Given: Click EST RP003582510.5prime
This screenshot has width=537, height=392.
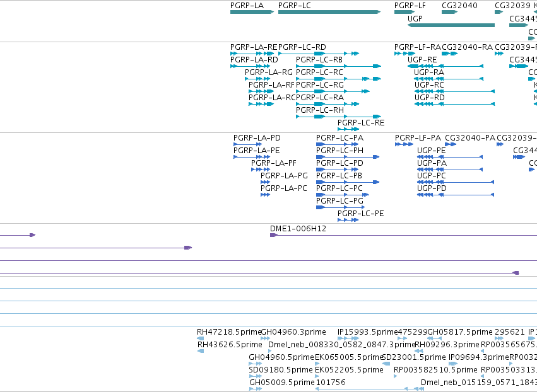Looking at the screenshot, I should pos(435,370).
